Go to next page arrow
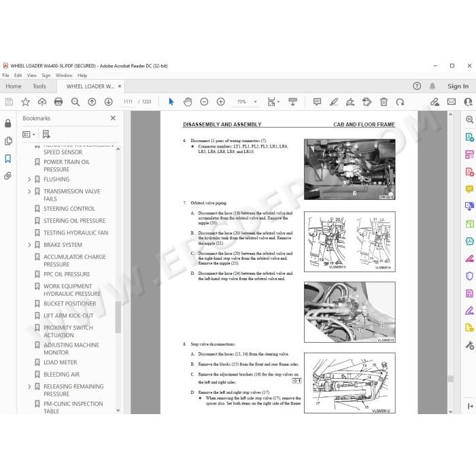476x476 pixels. (108, 102)
